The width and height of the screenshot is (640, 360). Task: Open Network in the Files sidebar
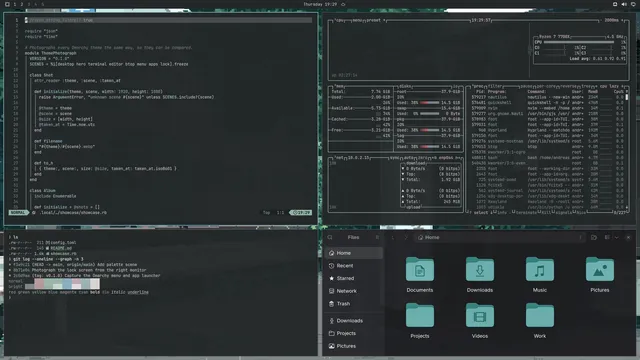354,291
